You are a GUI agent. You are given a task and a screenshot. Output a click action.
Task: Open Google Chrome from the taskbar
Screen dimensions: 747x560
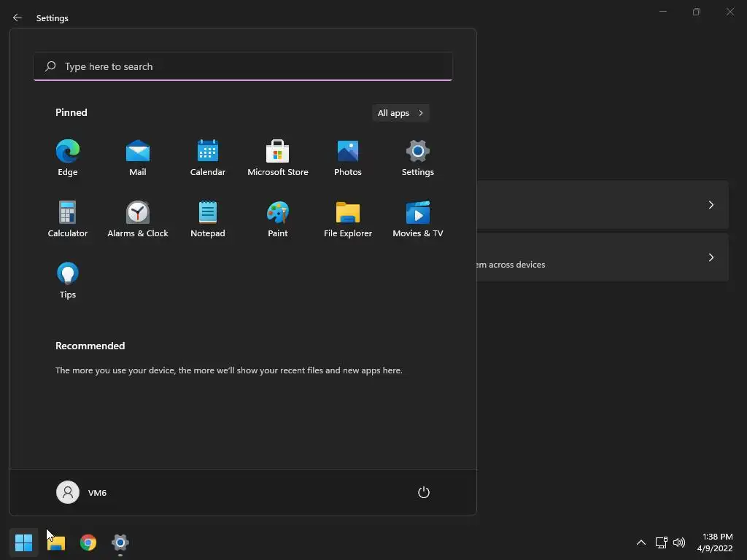(x=88, y=542)
